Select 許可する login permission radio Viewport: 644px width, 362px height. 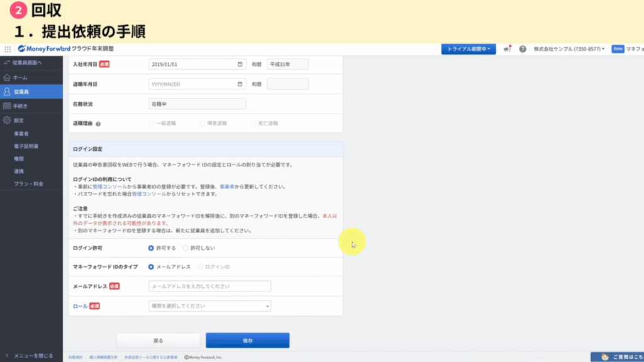pos(151,248)
